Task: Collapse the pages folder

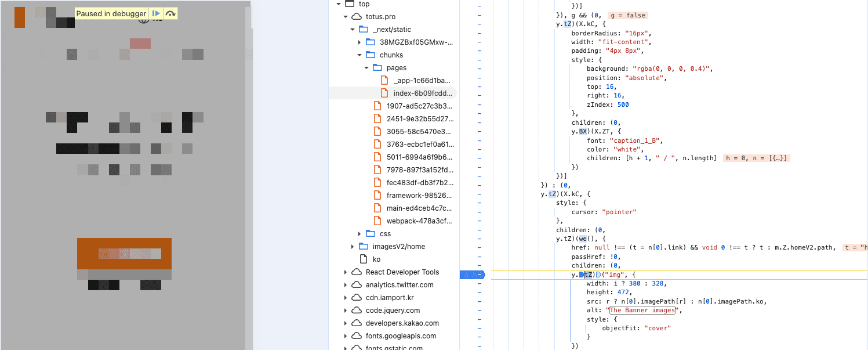Action: tap(366, 67)
